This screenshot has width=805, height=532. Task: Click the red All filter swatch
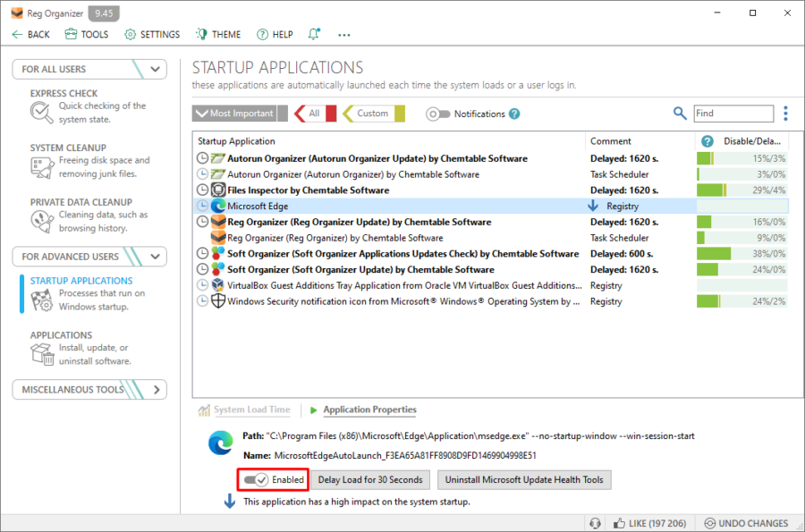coord(331,114)
